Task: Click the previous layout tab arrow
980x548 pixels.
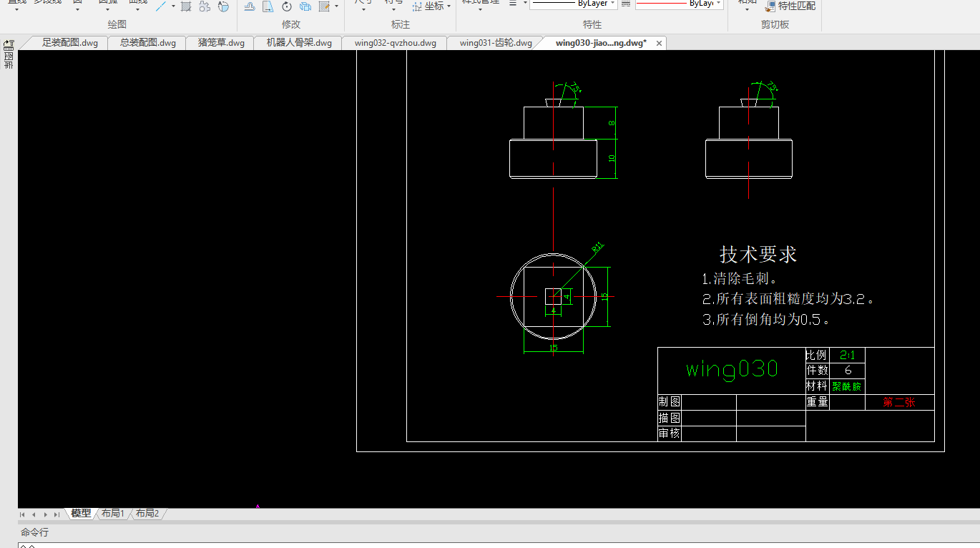Action: tap(34, 514)
